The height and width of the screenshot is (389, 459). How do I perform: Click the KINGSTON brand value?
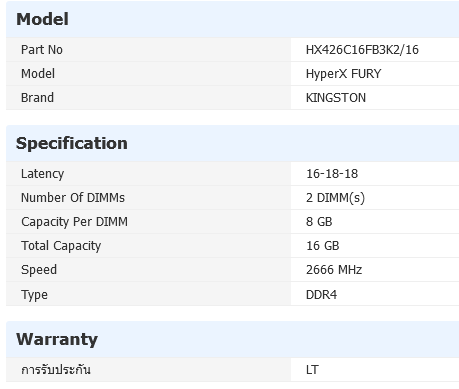[336, 98]
